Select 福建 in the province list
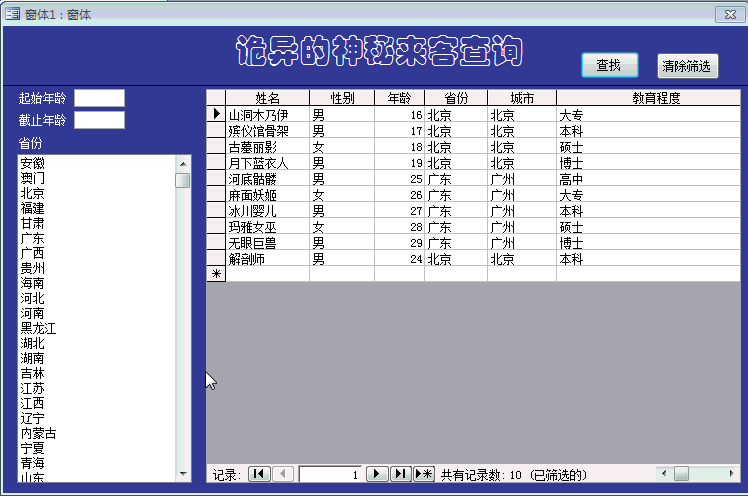The height and width of the screenshot is (496, 748). click(x=96, y=208)
